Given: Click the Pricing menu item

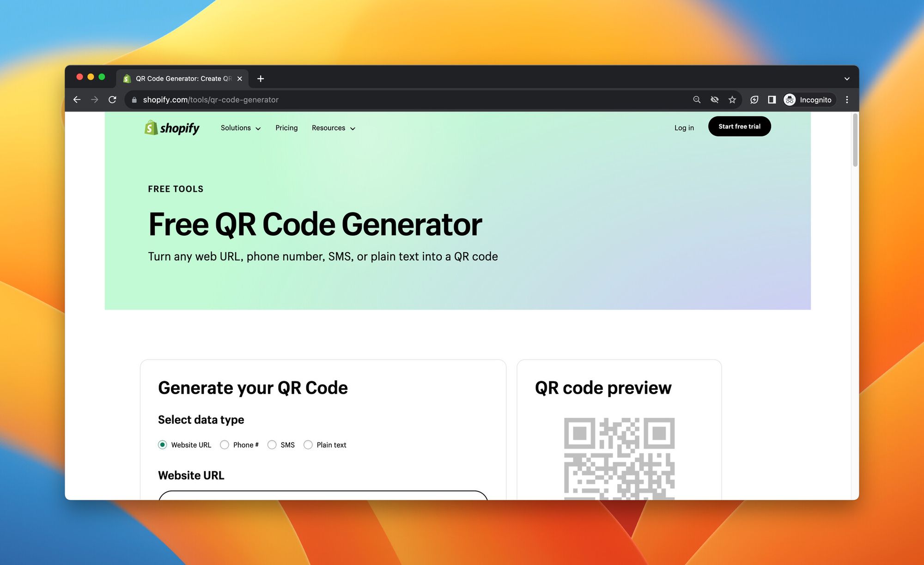Looking at the screenshot, I should [x=286, y=128].
